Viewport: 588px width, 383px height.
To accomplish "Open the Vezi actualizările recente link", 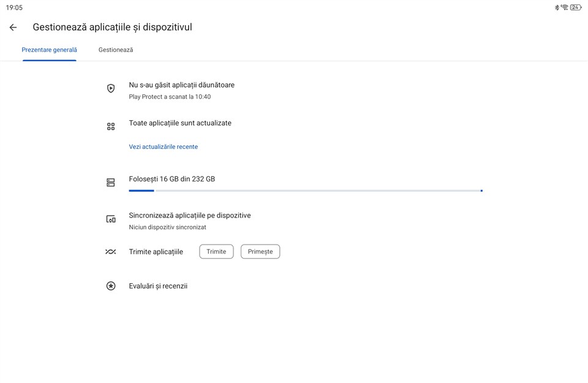I will 163,147.
